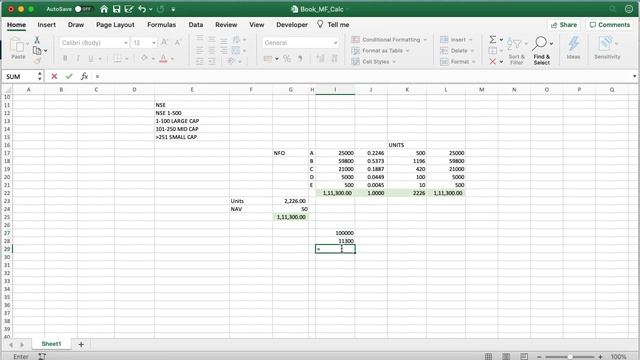Toggle underline formatting

(x=91, y=59)
